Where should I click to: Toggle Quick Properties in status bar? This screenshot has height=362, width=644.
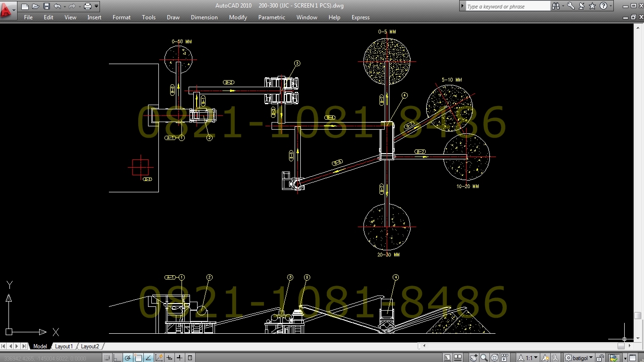(x=190, y=358)
